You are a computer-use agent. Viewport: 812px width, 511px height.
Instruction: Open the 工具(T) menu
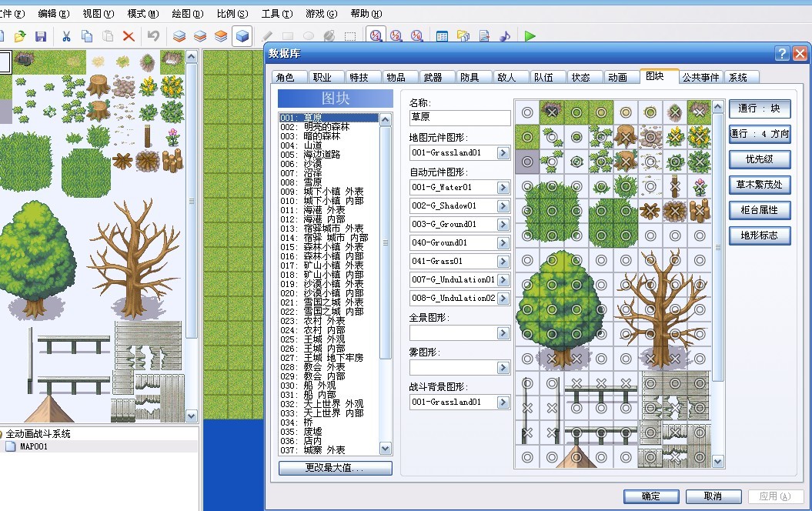point(277,13)
